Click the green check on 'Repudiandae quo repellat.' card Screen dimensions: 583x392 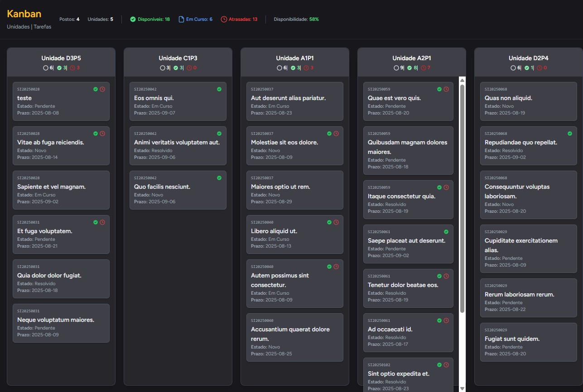[570, 134]
